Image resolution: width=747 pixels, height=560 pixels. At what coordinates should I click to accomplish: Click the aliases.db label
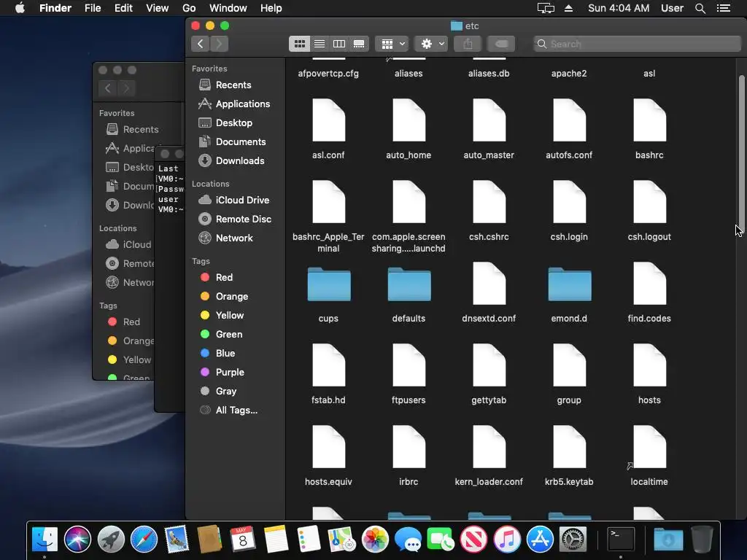coord(489,74)
